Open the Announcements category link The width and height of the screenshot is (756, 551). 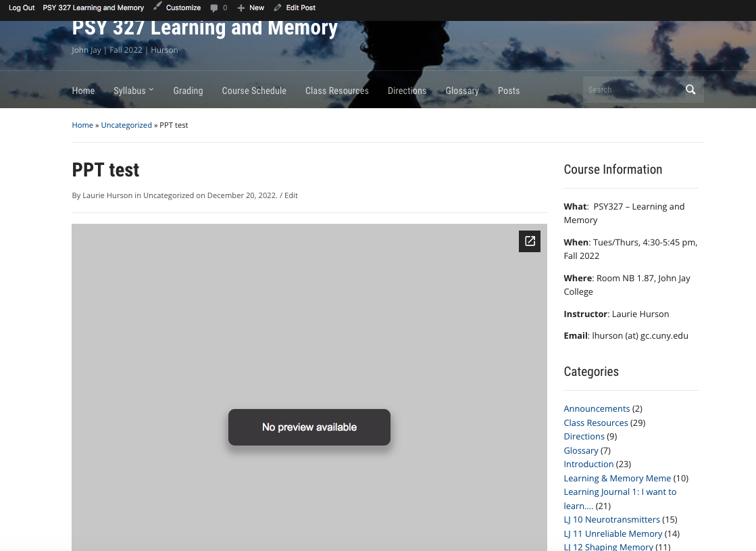click(x=597, y=408)
